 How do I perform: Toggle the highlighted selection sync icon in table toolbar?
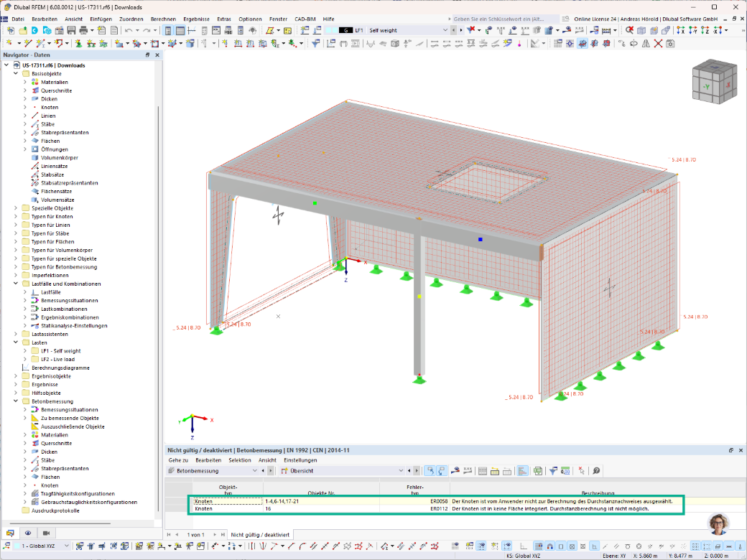point(430,471)
